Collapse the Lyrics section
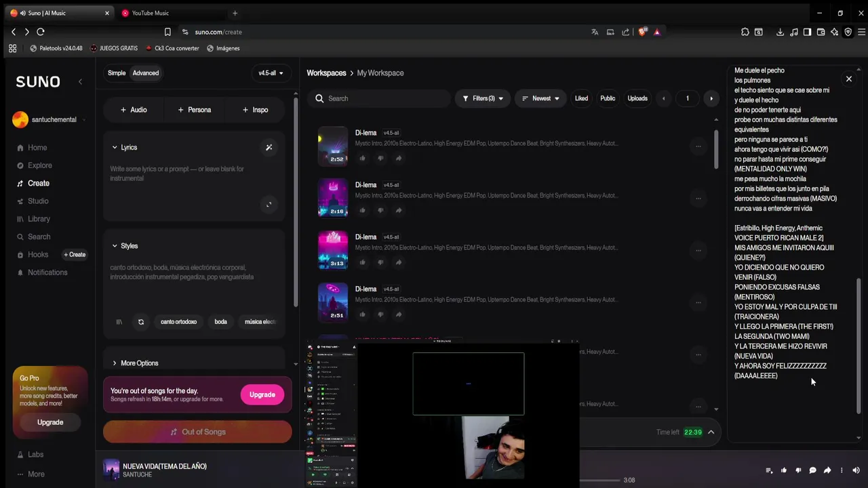The height and width of the screenshot is (488, 868). pyautogui.click(x=125, y=147)
